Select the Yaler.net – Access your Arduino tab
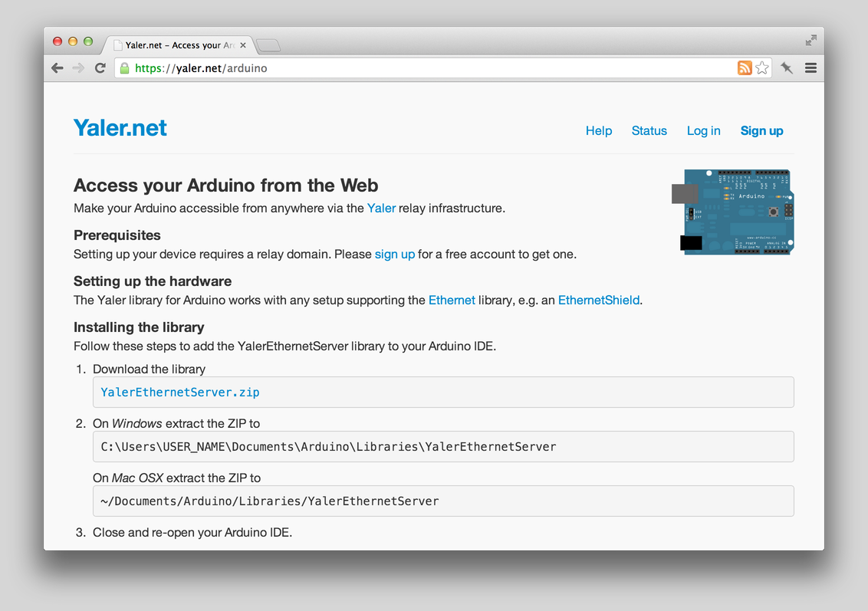Viewport: 868px width, 611px height. point(179,45)
